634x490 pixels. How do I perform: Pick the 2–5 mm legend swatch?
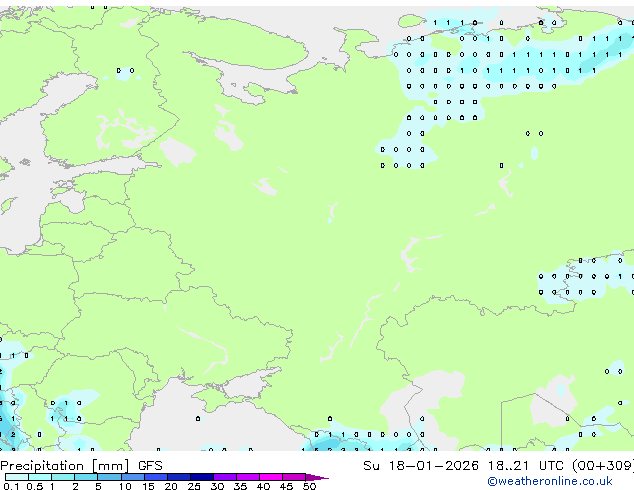pyautogui.click(x=86, y=477)
